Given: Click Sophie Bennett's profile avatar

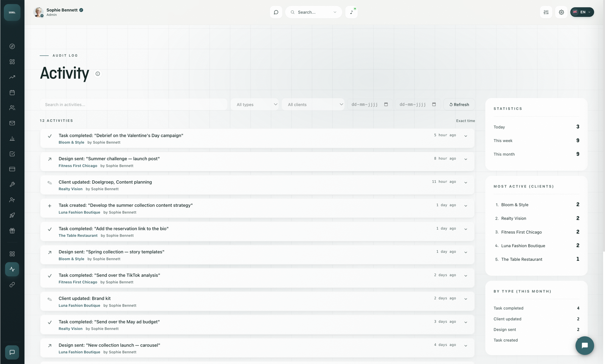Looking at the screenshot, I should coord(38,12).
